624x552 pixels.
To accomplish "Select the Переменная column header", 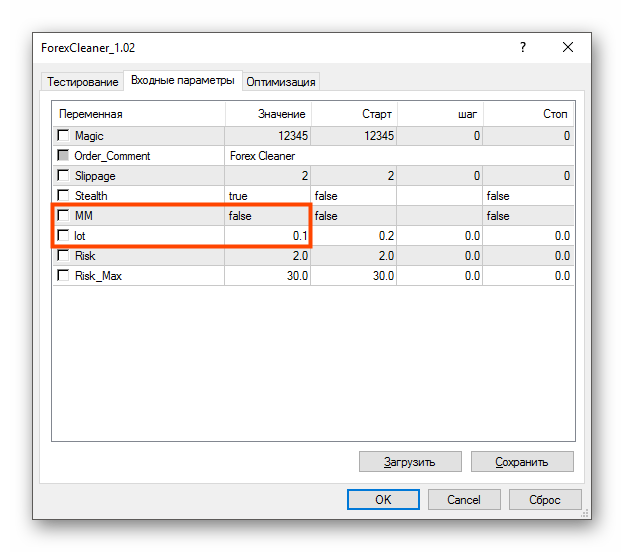I will 139,114.
